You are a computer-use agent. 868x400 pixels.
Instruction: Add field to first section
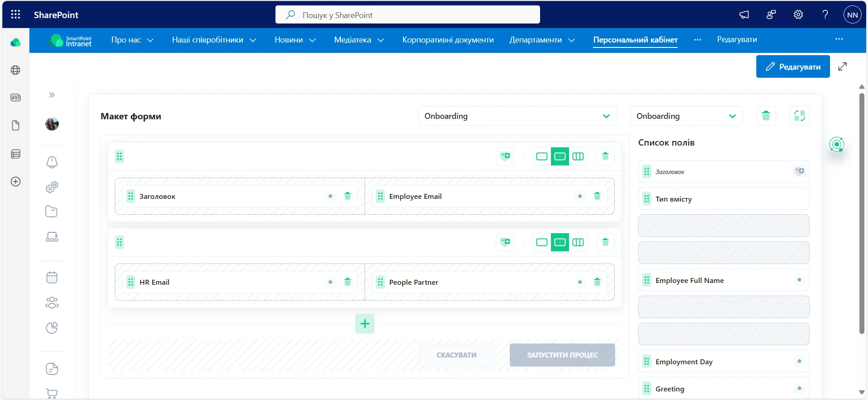coord(505,156)
